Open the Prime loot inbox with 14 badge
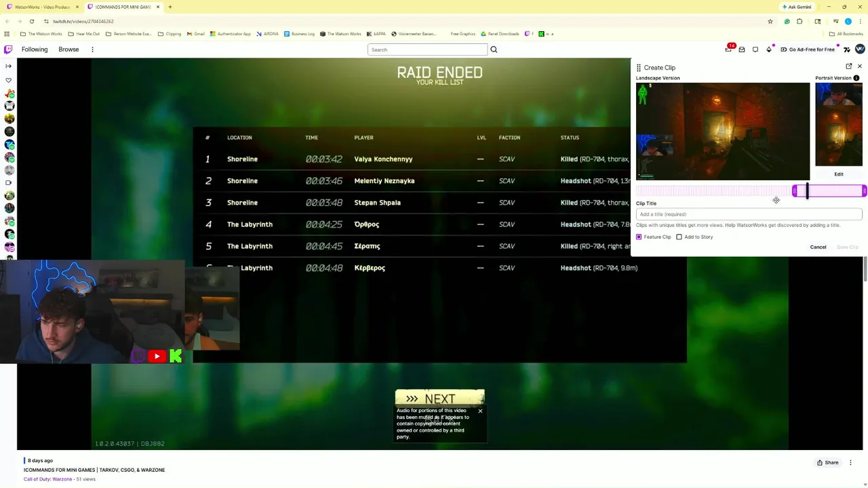868x488 pixels. [729, 49]
